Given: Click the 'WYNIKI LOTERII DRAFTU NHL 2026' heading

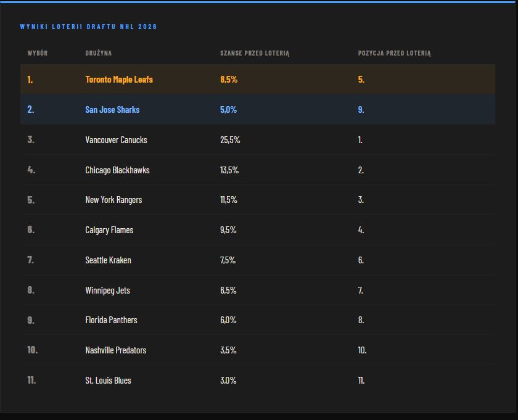Looking at the screenshot, I should [89, 27].
